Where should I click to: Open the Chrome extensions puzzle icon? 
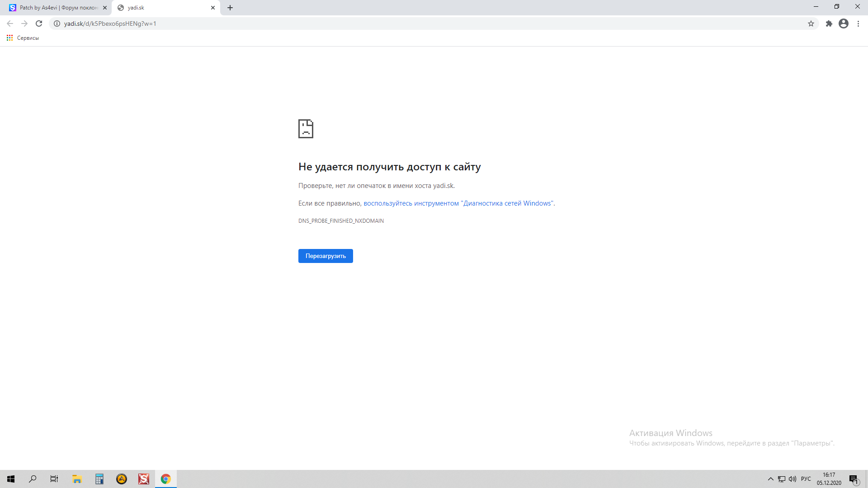[829, 23]
